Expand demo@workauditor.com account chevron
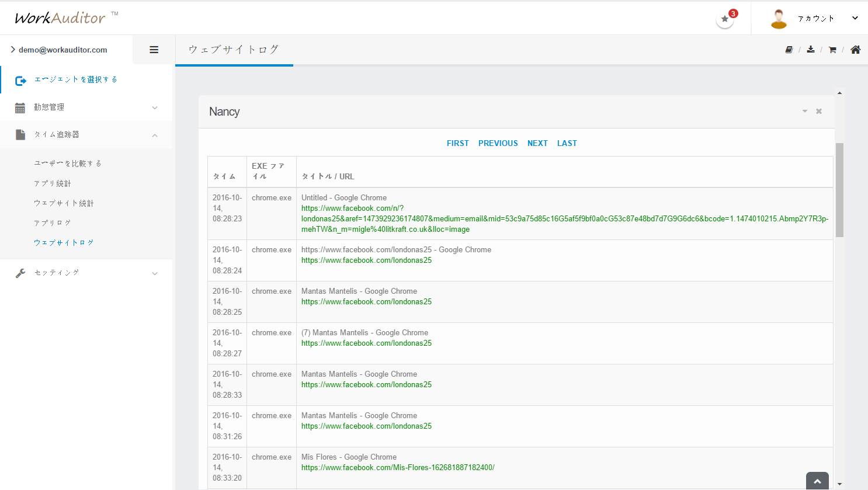Screen dimensions: 868x490 (13, 50)
